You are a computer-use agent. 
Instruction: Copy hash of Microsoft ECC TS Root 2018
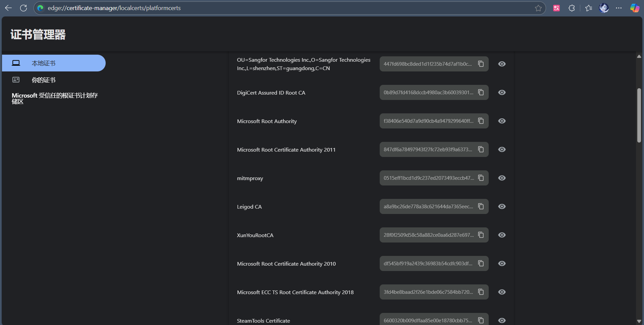coord(481,292)
